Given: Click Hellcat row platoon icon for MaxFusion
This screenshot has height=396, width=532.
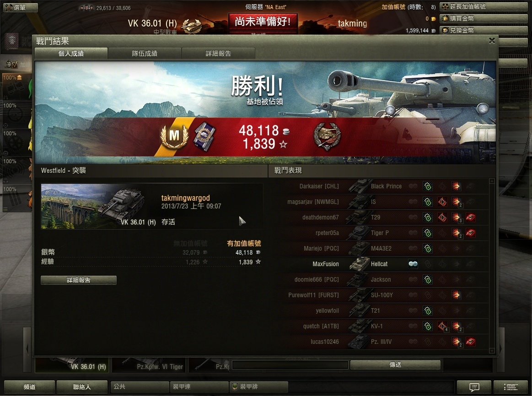Looking at the screenshot, I should click(x=413, y=264).
